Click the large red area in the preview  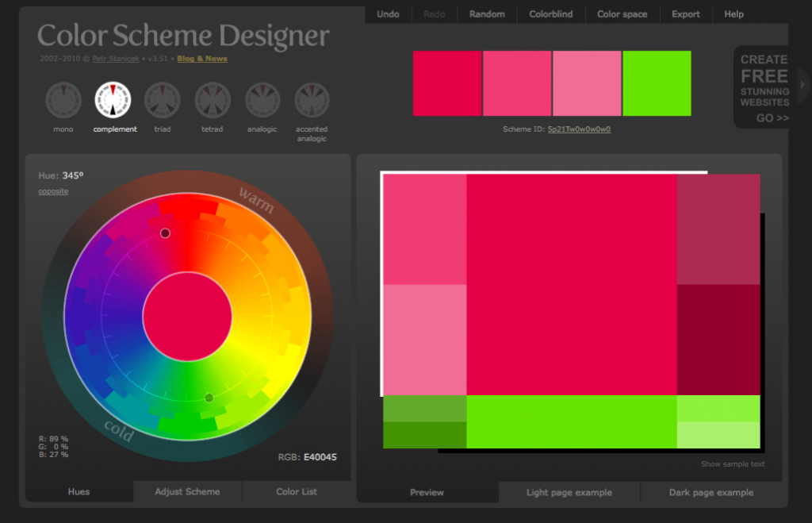(x=572, y=285)
